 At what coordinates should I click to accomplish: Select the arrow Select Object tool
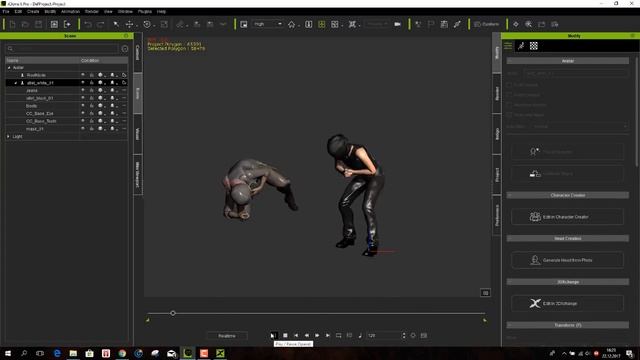click(x=116, y=24)
